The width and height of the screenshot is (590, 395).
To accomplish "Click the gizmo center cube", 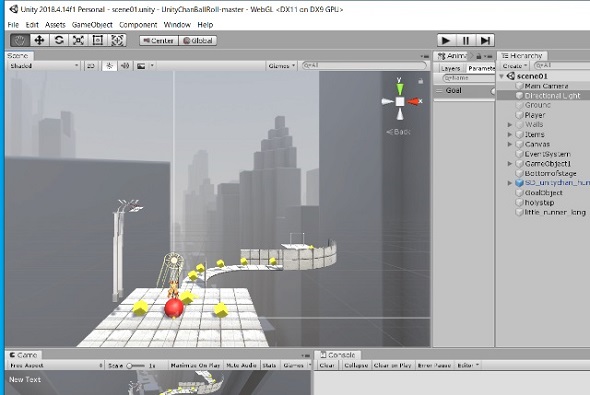I will 400,102.
